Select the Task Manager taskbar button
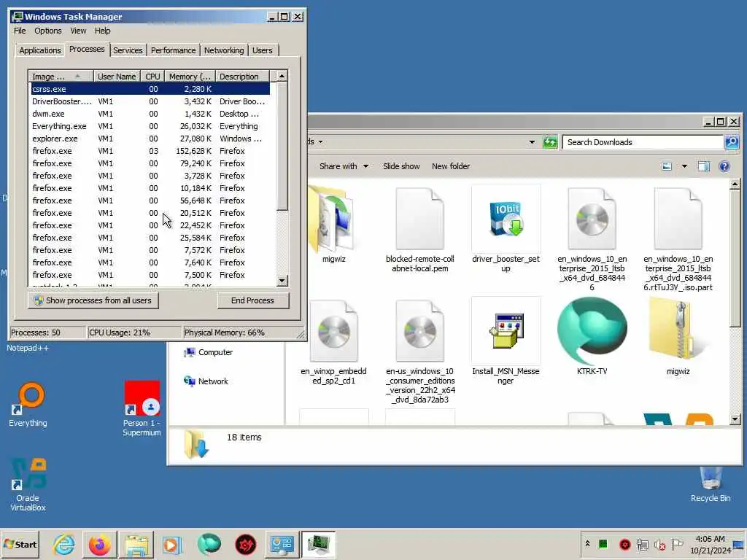This screenshot has width=747, height=560. (318, 544)
